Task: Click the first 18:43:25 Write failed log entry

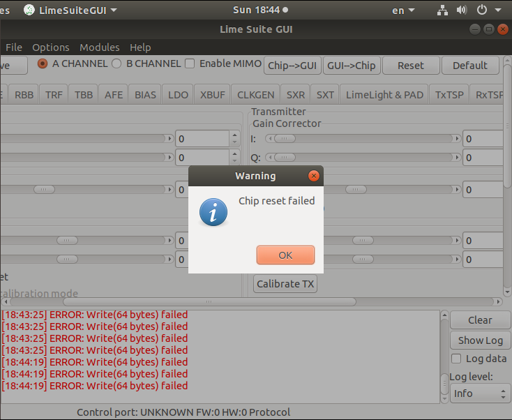Action: (x=95, y=315)
